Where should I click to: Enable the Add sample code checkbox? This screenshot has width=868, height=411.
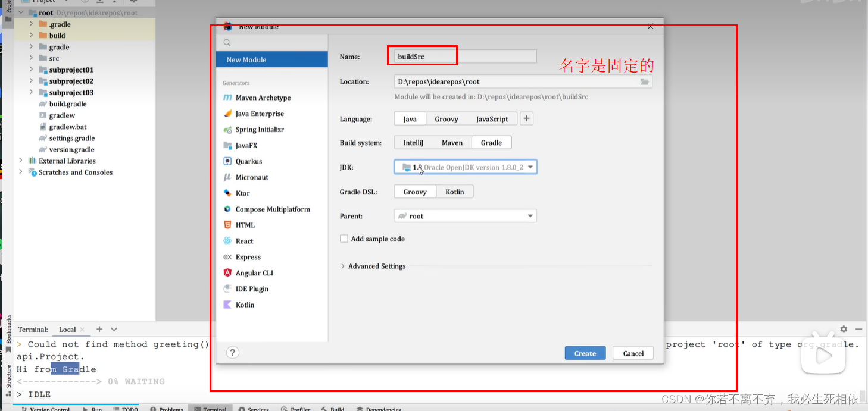tap(344, 239)
